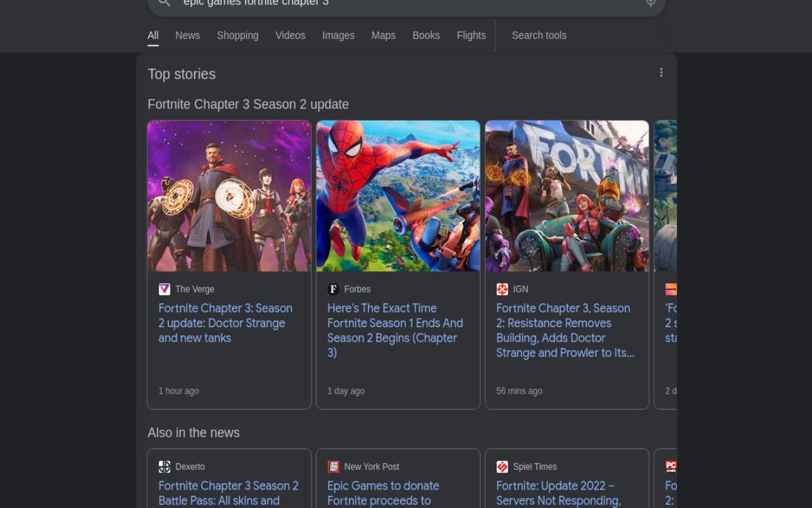Switch to the Shopping tab
The width and height of the screenshot is (812, 508).
pyautogui.click(x=238, y=36)
